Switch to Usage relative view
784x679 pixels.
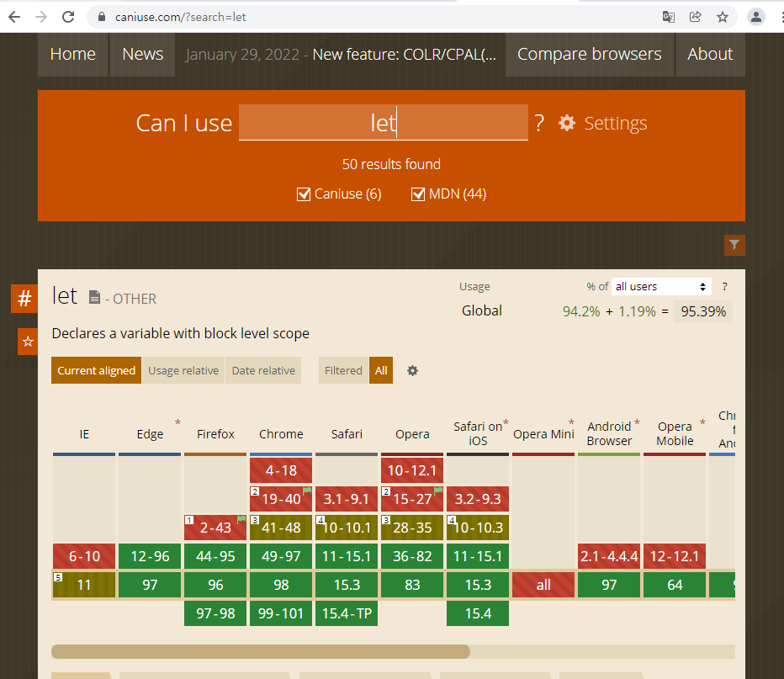click(183, 370)
